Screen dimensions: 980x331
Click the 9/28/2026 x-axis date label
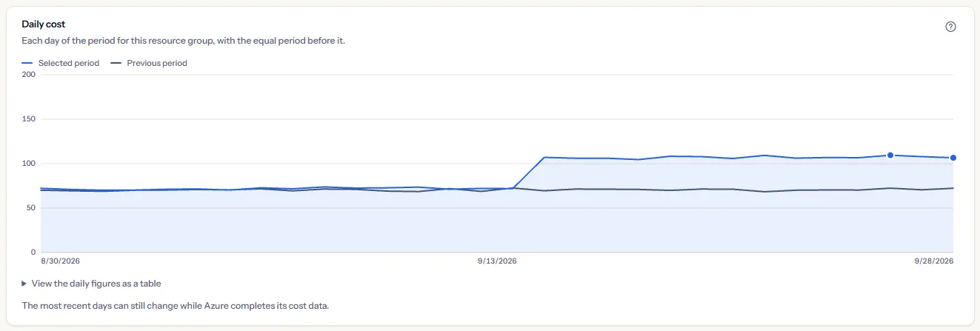click(x=934, y=261)
